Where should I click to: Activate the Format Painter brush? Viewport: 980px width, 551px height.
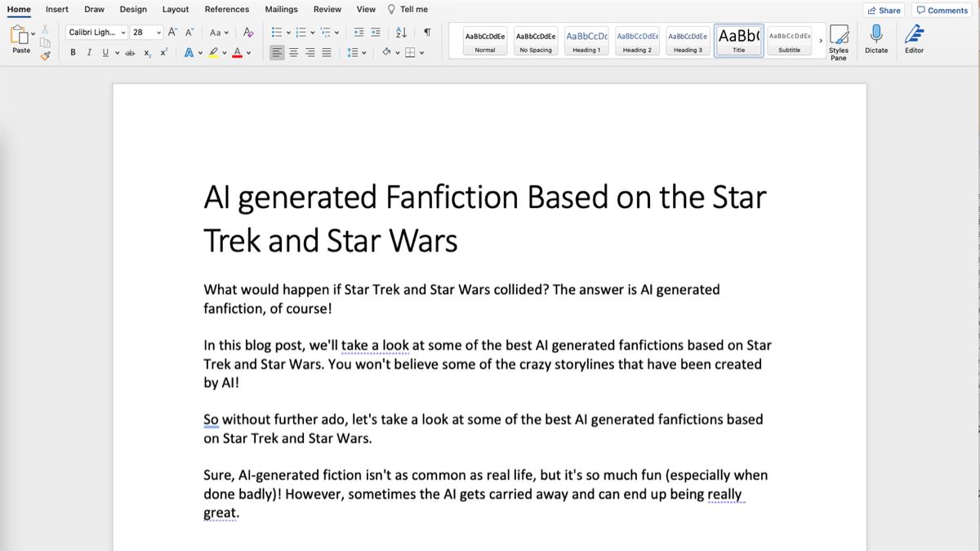click(46, 55)
